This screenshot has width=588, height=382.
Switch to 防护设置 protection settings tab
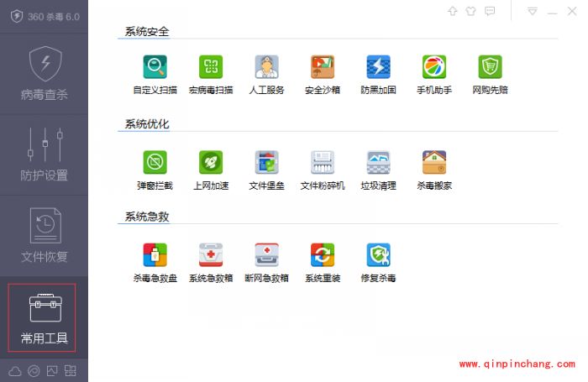pyautogui.click(x=45, y=154)
